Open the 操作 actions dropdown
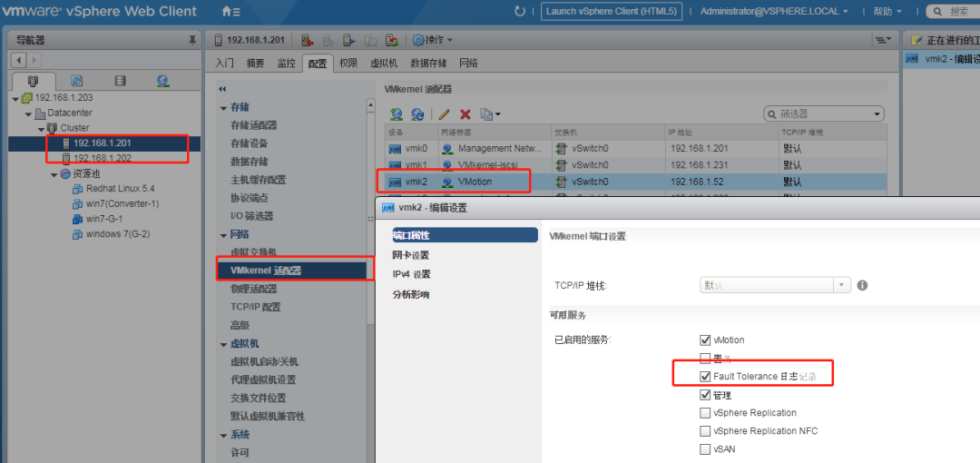This screenshot has width=980, height=463. pos(433,40)
